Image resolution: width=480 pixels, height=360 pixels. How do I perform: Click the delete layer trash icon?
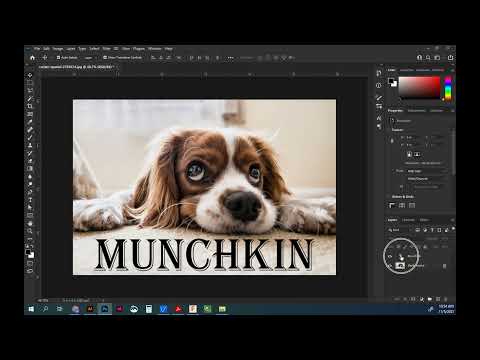tap(446, 299)
